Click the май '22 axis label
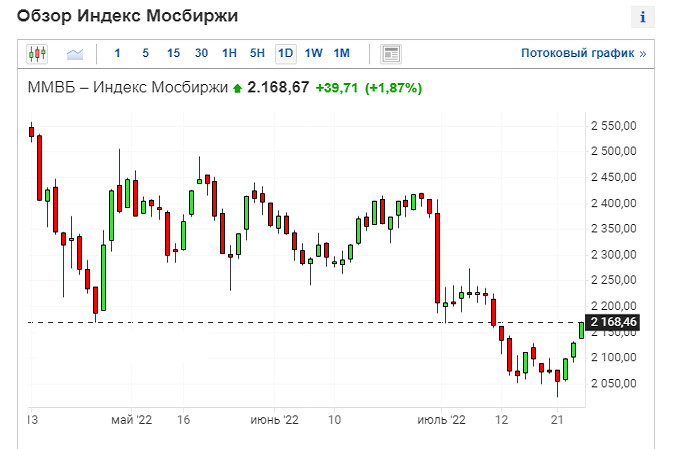The height and width of the screenshot is (449, 675). [x=131, y=420]
